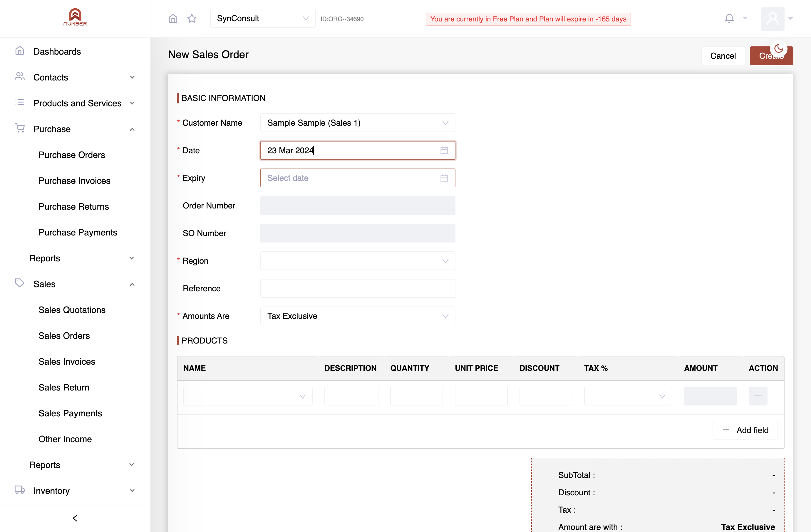Expand the Contacts menu
Viewport: 811px width, 532px height.
(132, 77)
